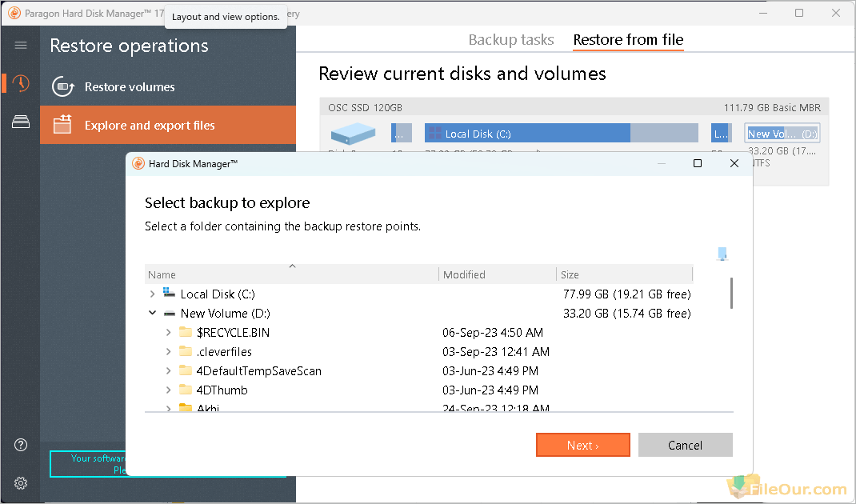Expand the Local Disk (C:) tree node
Viewport: 856px width, 504px height.
(x=152, y=294)
